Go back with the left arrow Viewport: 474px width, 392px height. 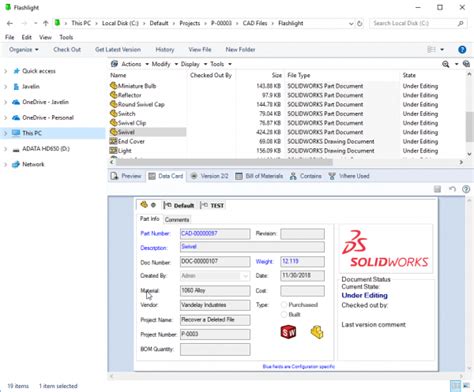coord(10,23)
